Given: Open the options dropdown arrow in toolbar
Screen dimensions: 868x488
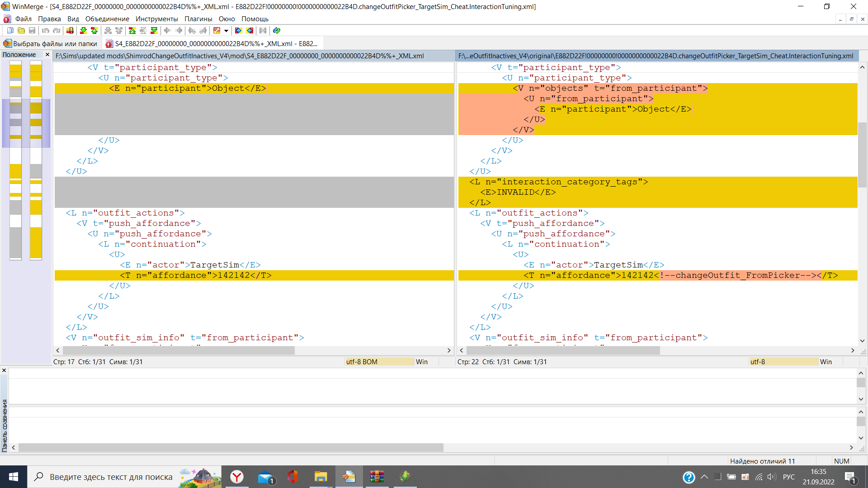Looking at the screenshot, I should 226,31.
